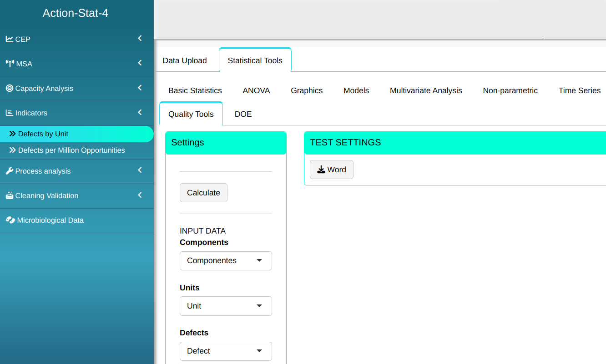Click the Process analysis wrench icon
Viewport: 606px width, 364px height.
(9, 171)
